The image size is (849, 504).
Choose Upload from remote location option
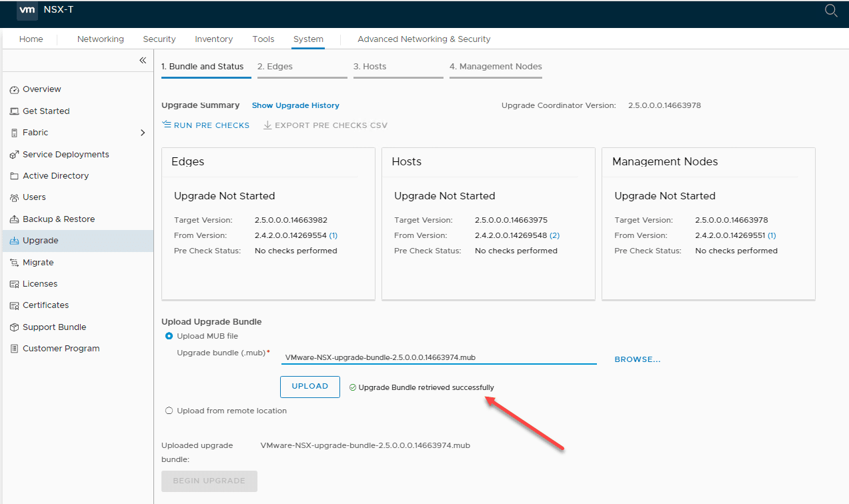tap(169, 410)
